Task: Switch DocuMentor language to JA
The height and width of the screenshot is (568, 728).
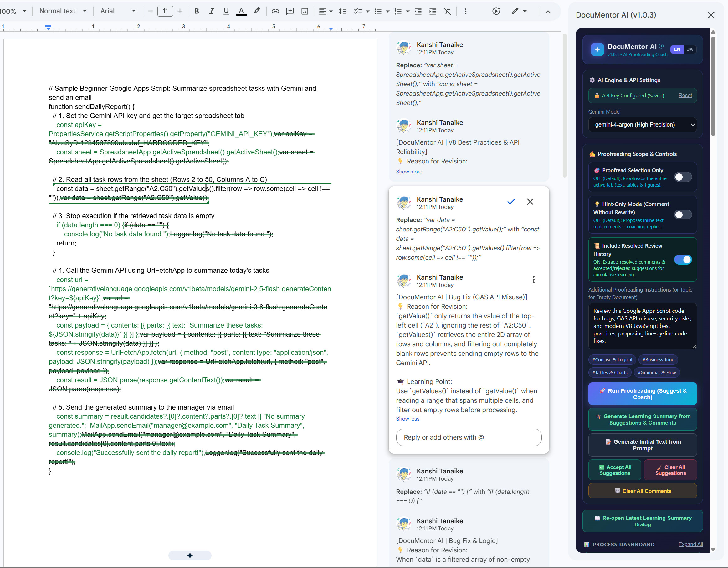Action: click(690, 49)
